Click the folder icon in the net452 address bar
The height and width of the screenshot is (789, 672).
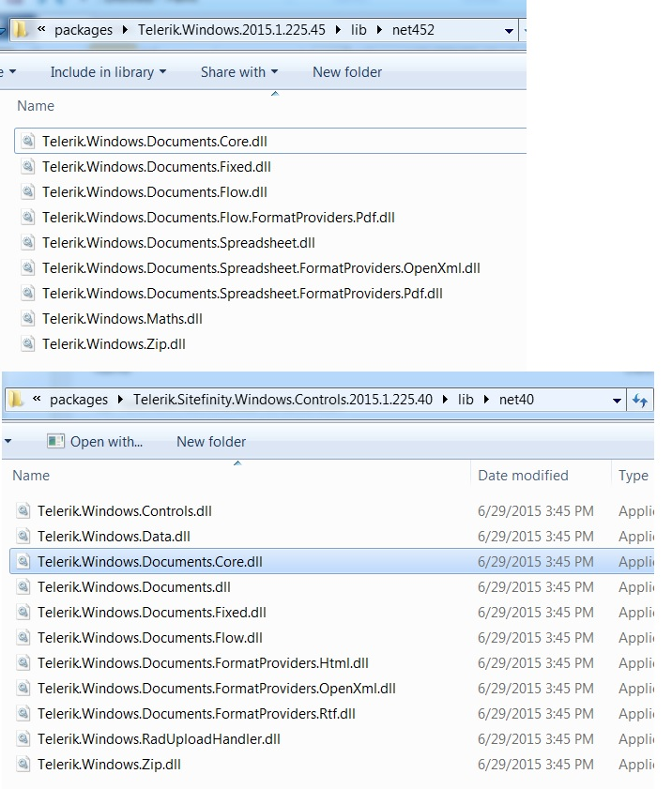20,30
